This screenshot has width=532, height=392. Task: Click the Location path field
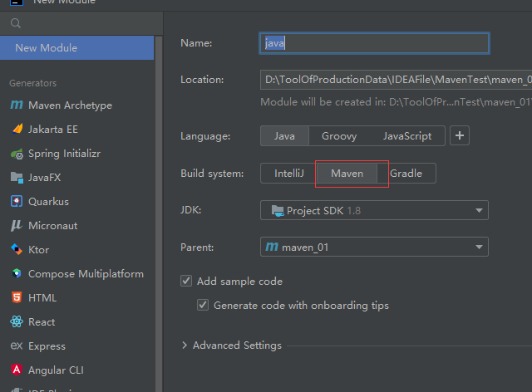pos(396,80)
